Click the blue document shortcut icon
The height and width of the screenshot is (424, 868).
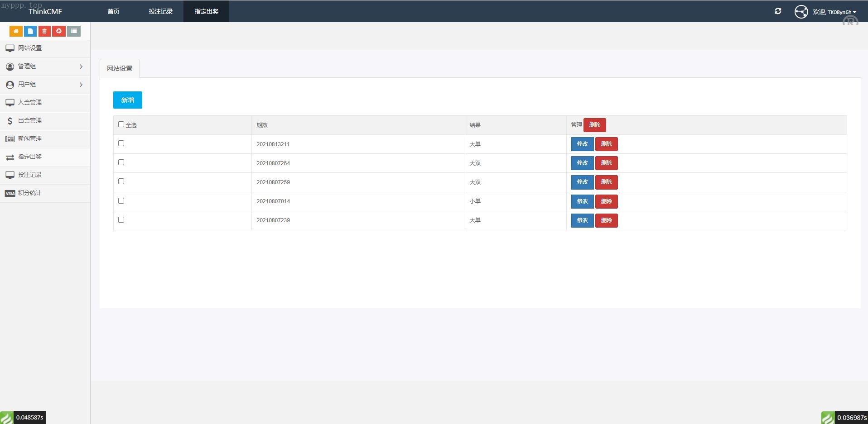pos(30,31)
